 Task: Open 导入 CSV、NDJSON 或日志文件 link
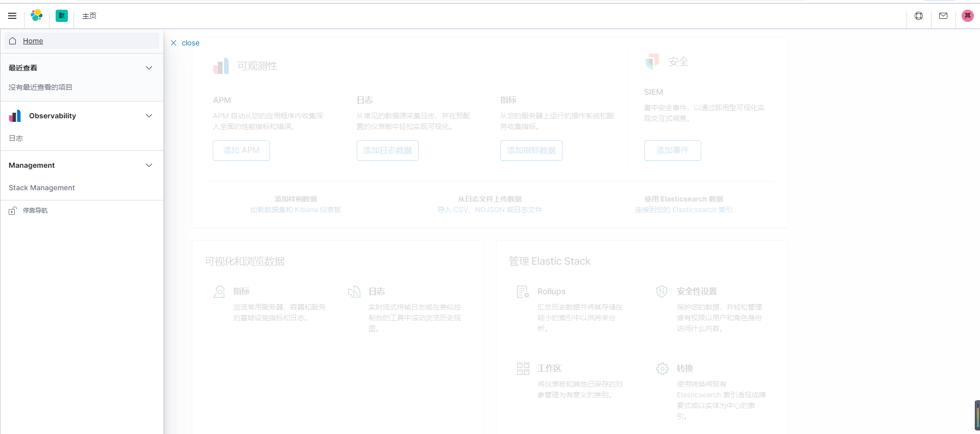(490, 210)
